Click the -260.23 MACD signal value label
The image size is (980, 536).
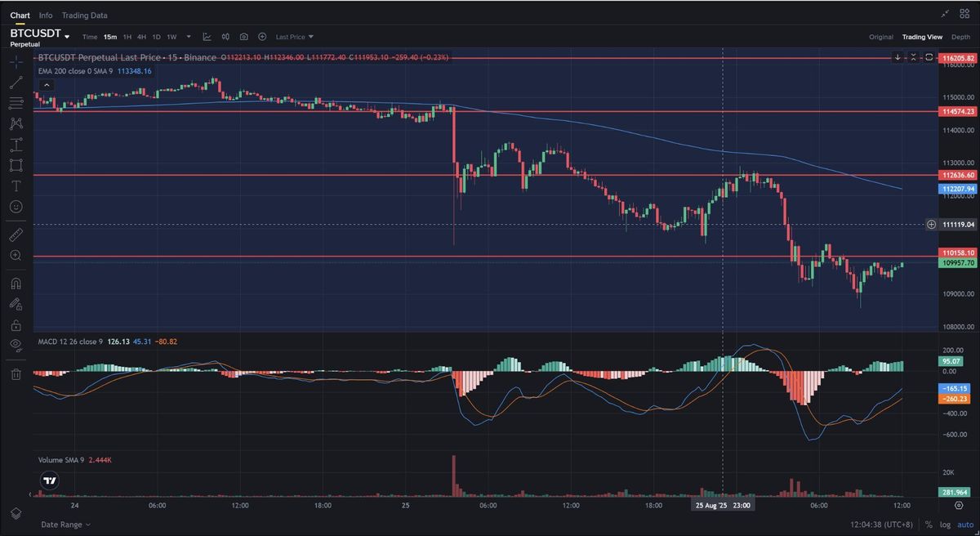click(955, 399)
